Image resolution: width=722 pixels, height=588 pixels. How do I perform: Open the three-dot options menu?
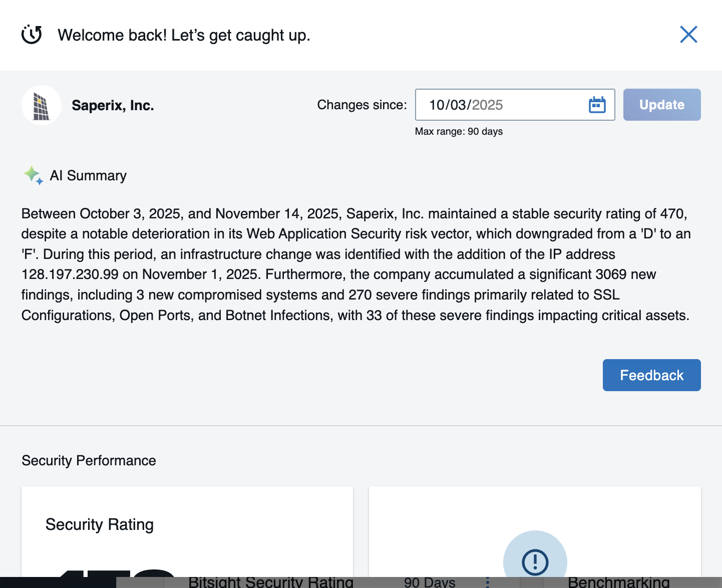pos(487,582)
